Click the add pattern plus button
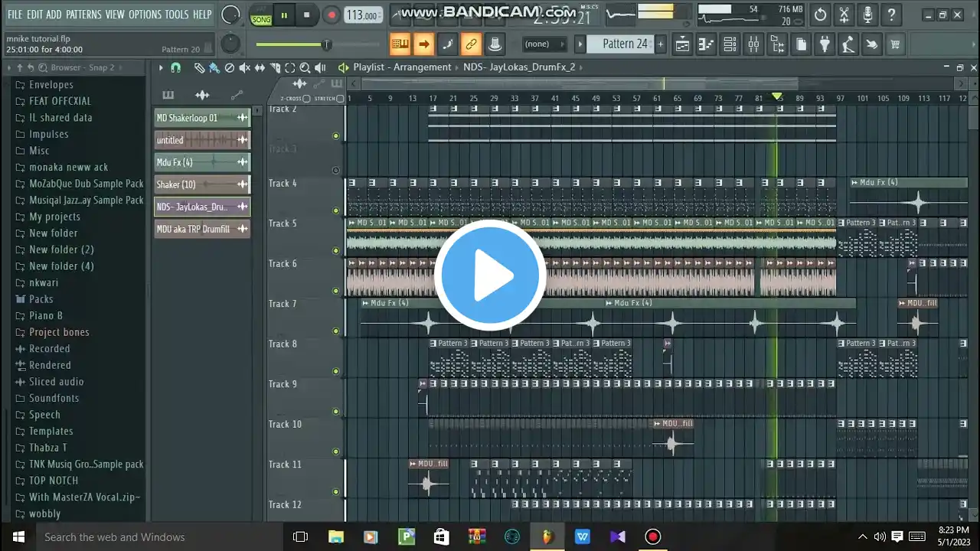The image size is (980, 551). (660, 44)
